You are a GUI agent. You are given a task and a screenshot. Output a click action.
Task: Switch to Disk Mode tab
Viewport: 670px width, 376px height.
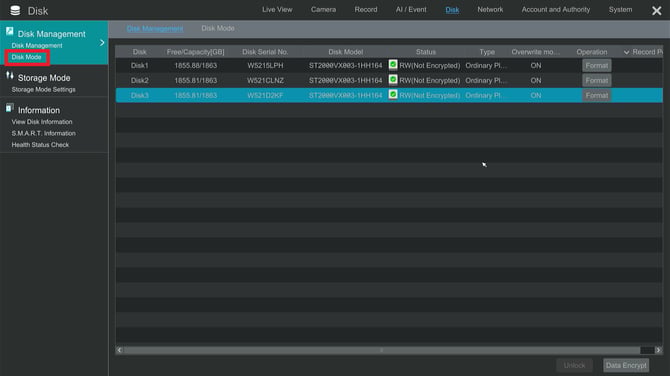218,28
